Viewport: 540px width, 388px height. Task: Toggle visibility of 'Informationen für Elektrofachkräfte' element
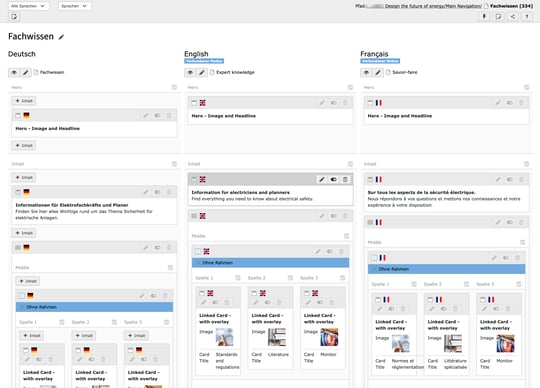[157, 192]
